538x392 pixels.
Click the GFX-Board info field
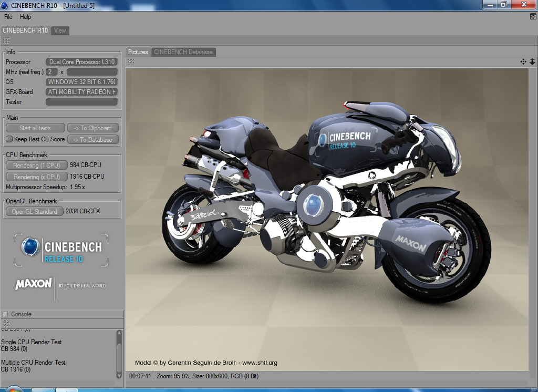coord(81,91)
